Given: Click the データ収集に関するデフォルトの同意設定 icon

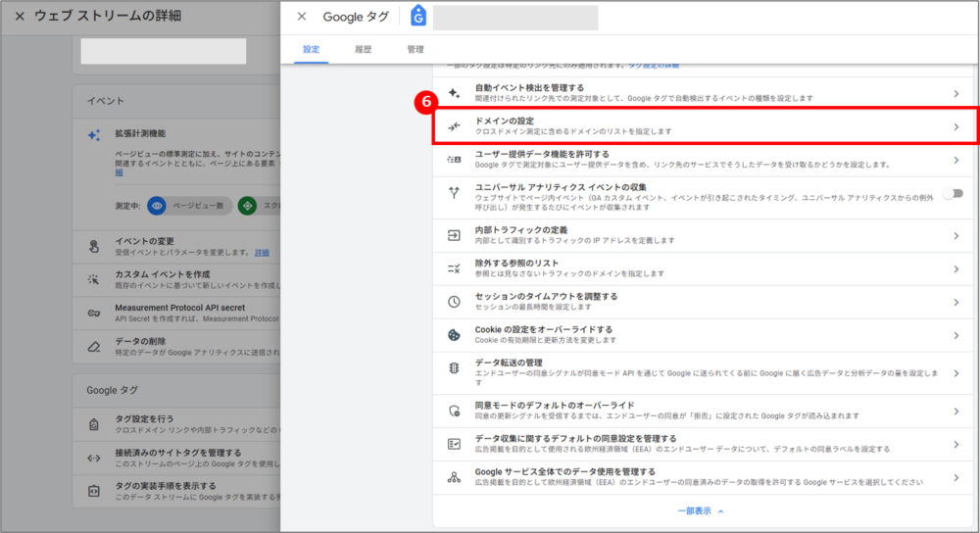Looking at the screenshot, I should 454,444.
